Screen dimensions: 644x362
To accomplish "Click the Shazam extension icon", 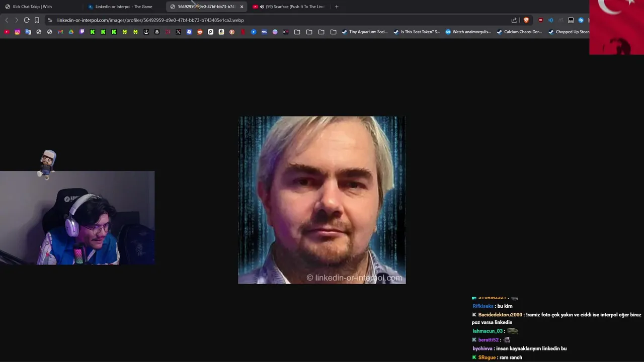I will 581,20.
